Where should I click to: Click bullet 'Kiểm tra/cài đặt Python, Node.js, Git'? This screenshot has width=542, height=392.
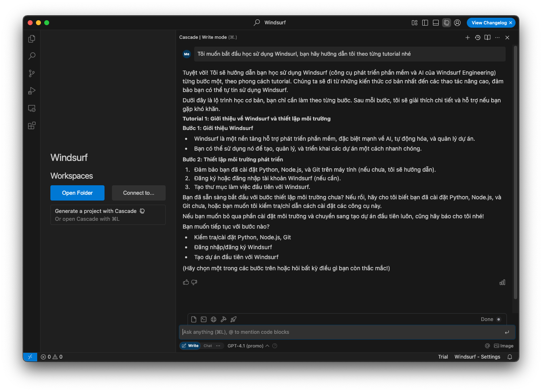(242, 237)
